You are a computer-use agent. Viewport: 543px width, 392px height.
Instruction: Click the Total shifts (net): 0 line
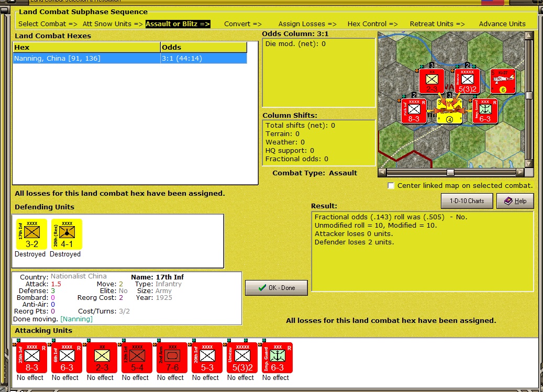pyautogui.click(x=300, y=125)
